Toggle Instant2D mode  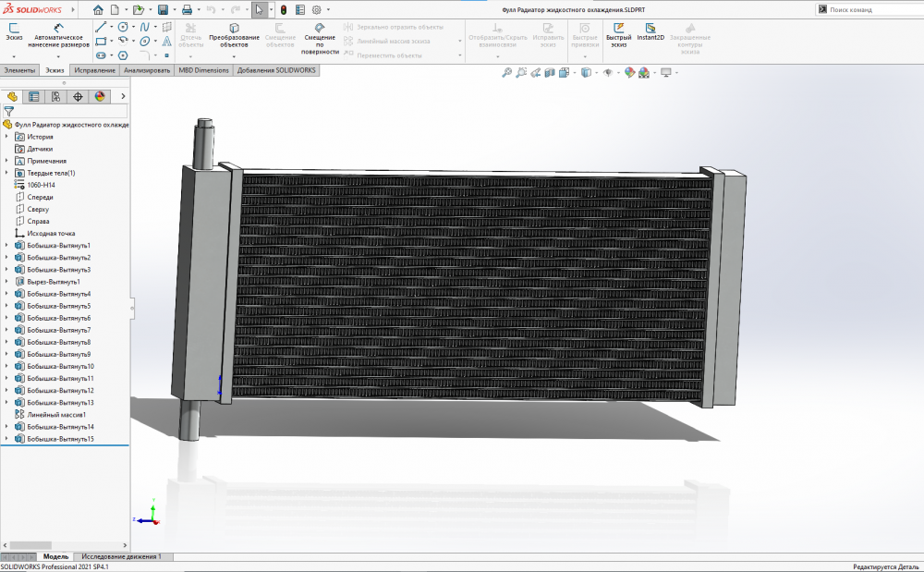click(650, 33)
